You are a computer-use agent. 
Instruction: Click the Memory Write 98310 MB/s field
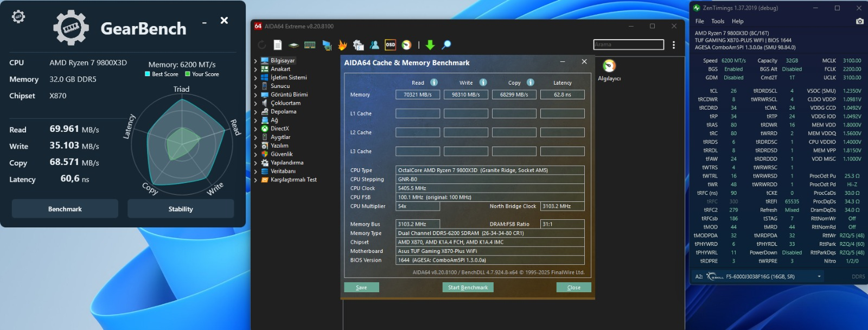(466, 94)
